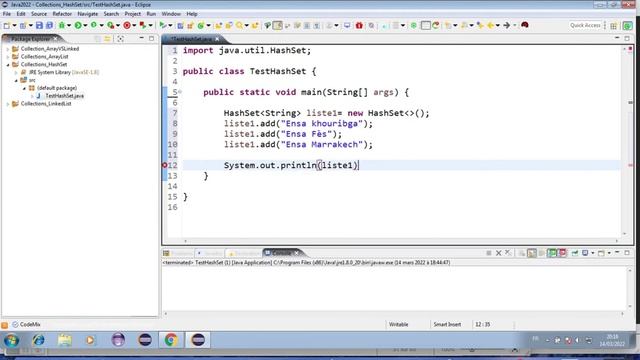Open the Source menu

39,14
